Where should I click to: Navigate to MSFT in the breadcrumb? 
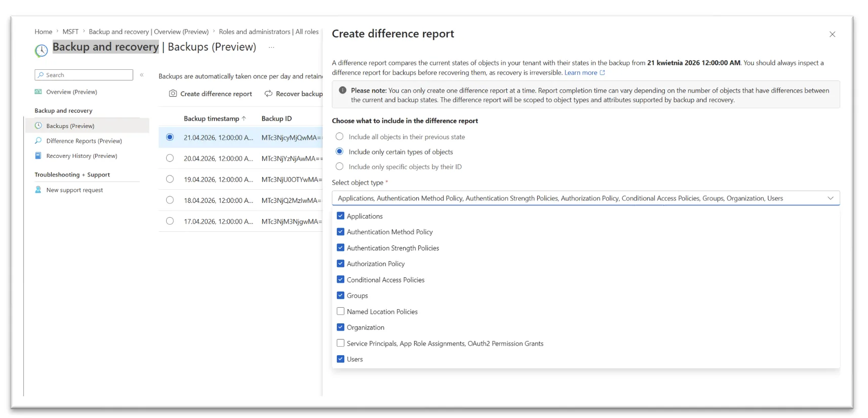coord(70,32)
